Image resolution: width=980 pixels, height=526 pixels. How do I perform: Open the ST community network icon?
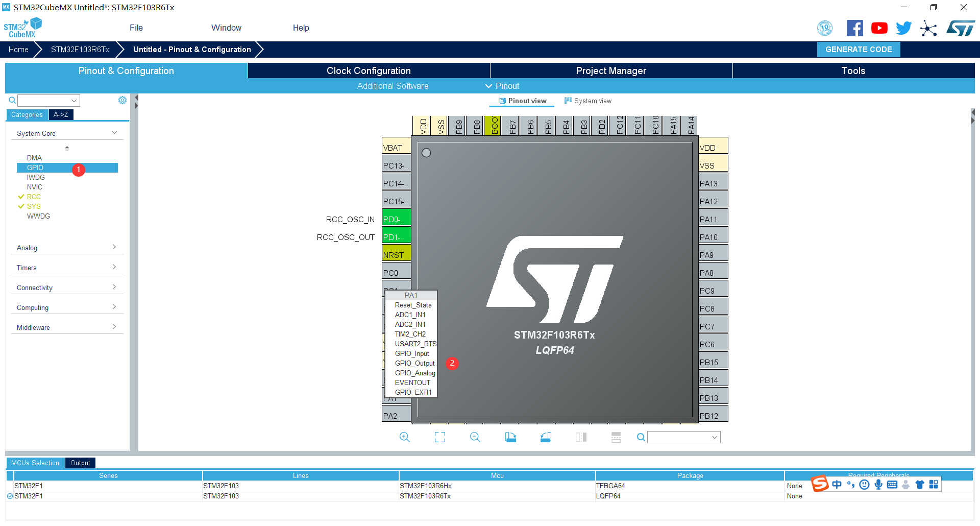click(928, 28)
